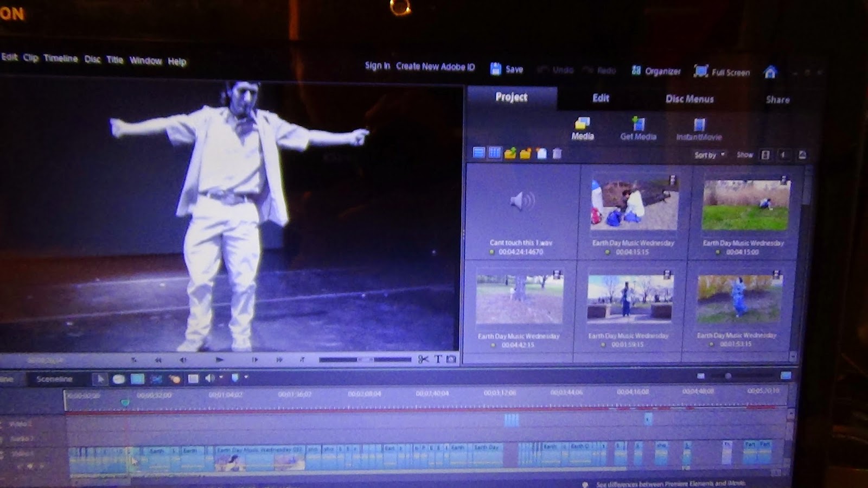Adjust the monitor shuttle slider
The height and width of the screenshot is (488, 868).
365,359
